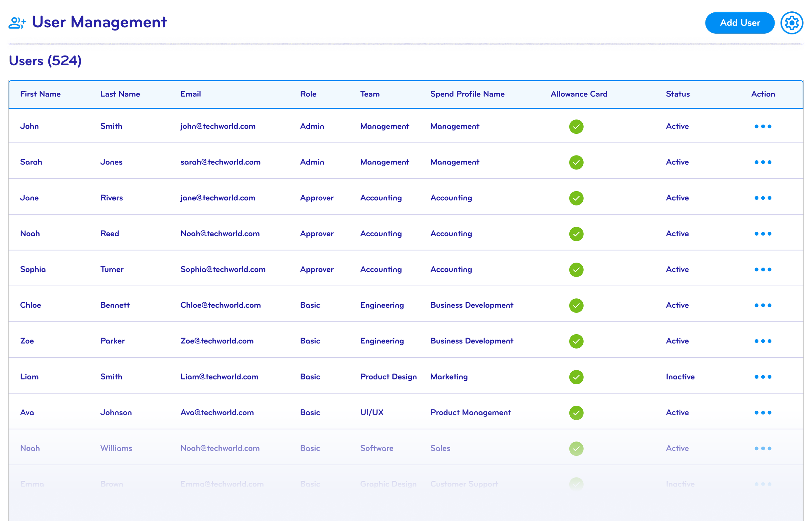Screen dimensions: 812x521
Task: Open action menu for Liam Smith
Action: (763, 377)
